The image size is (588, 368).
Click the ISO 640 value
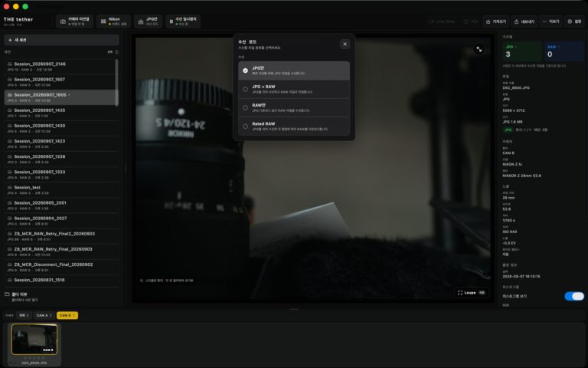pyautogui.click(x=510, y=232)
